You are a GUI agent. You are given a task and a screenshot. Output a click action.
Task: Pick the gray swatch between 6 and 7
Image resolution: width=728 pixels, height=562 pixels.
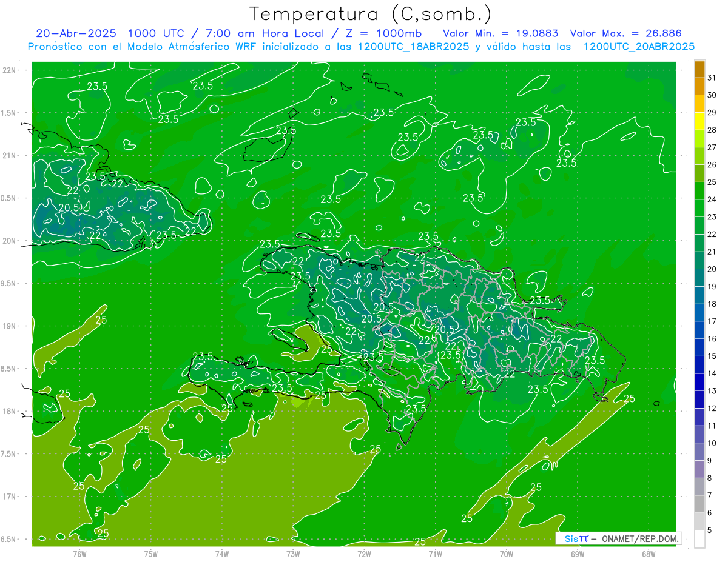pos(699,504)
